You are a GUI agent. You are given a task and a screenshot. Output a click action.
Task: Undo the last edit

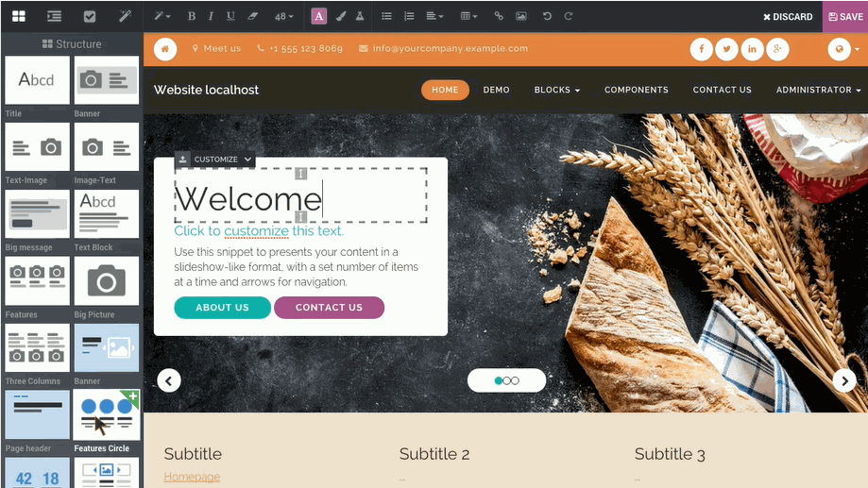tap(547, 16)
